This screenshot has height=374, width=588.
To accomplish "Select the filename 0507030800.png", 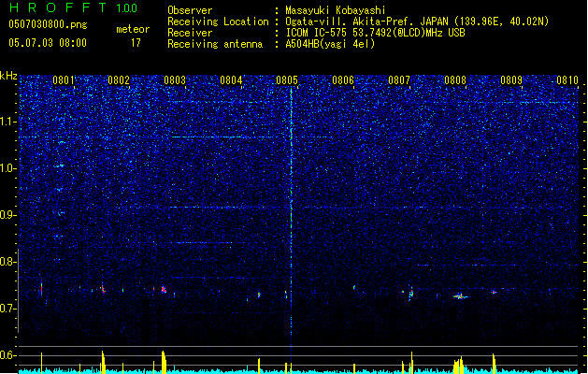I will pos(48,24).
